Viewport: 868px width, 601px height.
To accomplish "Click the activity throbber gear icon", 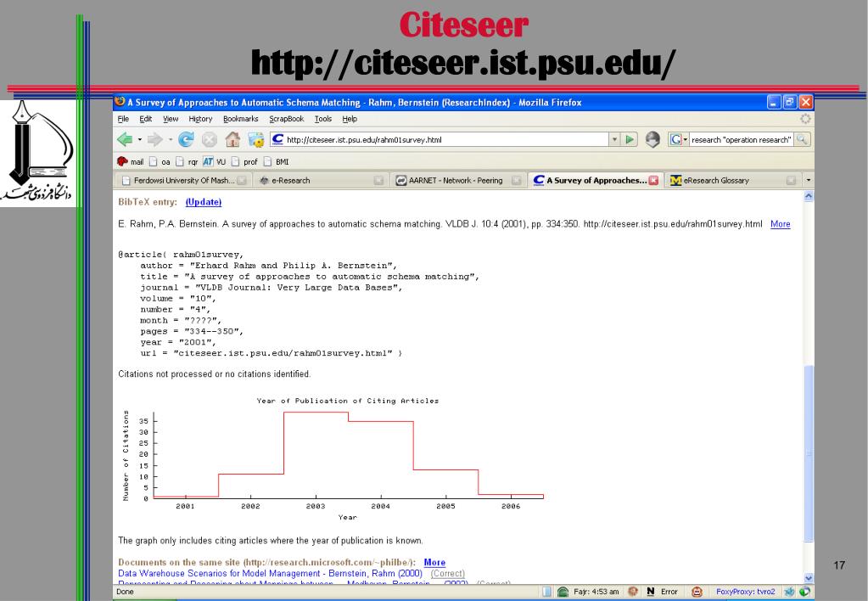I will [x=805, y=119].
